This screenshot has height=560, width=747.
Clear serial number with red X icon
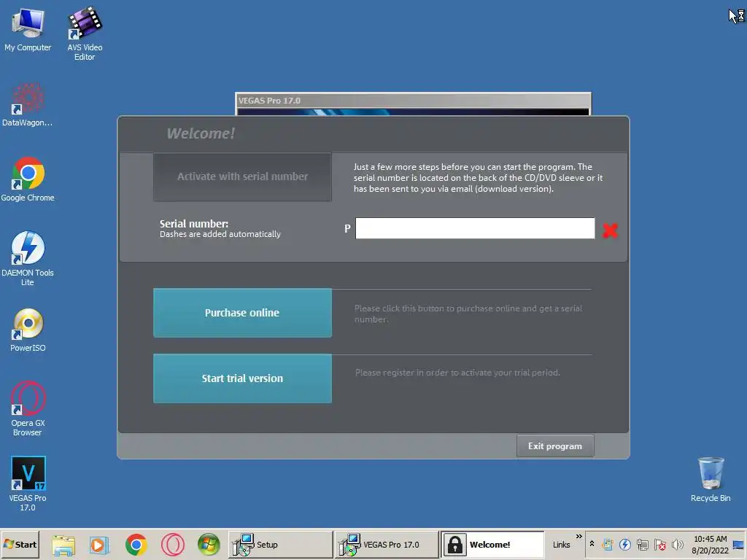(610, 230)
